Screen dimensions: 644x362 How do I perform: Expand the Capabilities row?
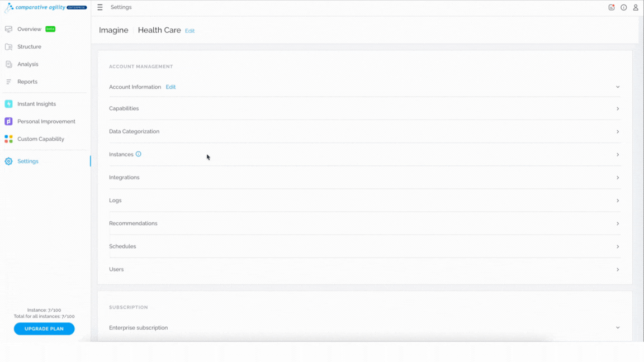click(x=364, y=108)
